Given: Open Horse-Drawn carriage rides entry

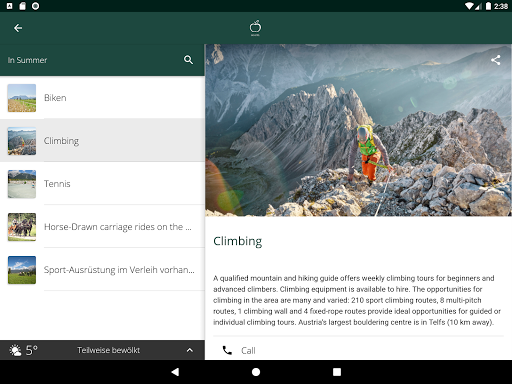Looking at the screenshot, I should click(x=102, y=227).
